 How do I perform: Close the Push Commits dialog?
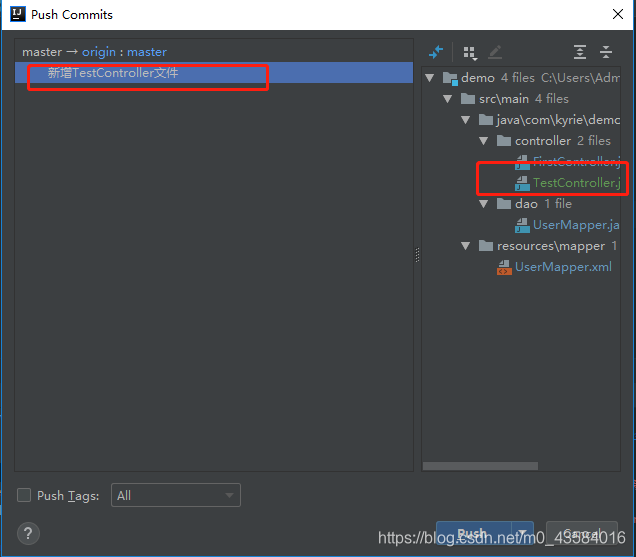[618, 14]
